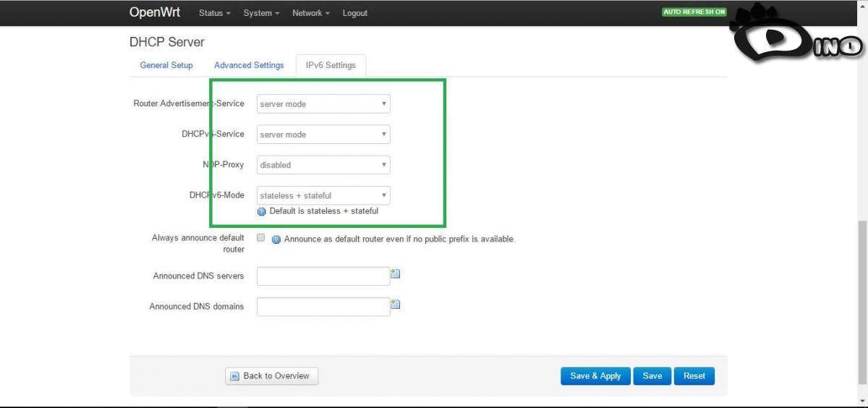Click the add icon beside Announced DNS domains
The image size is (868, 408).
[x=395, y=305]
